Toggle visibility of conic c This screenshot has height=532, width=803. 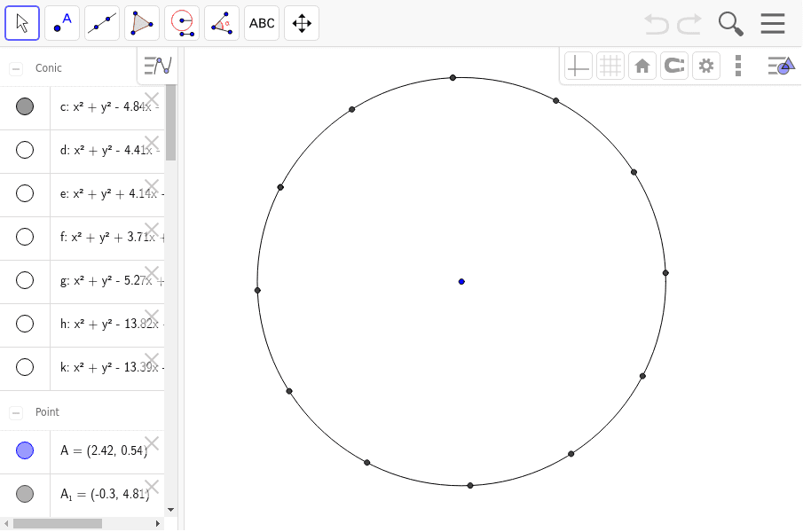(24, 107)
